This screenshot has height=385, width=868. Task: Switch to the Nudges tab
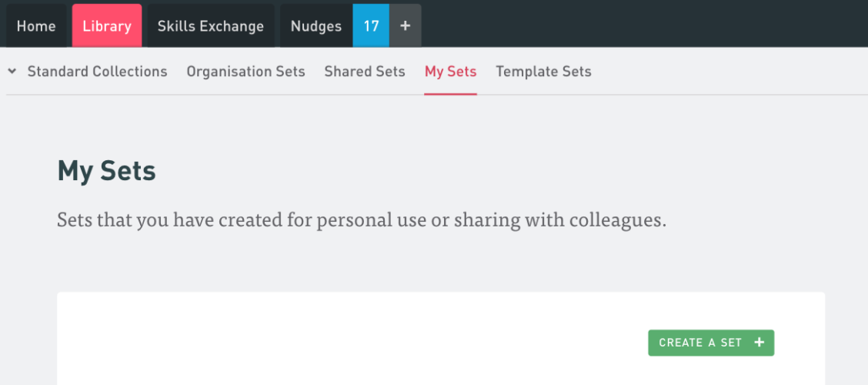(315, 26)
